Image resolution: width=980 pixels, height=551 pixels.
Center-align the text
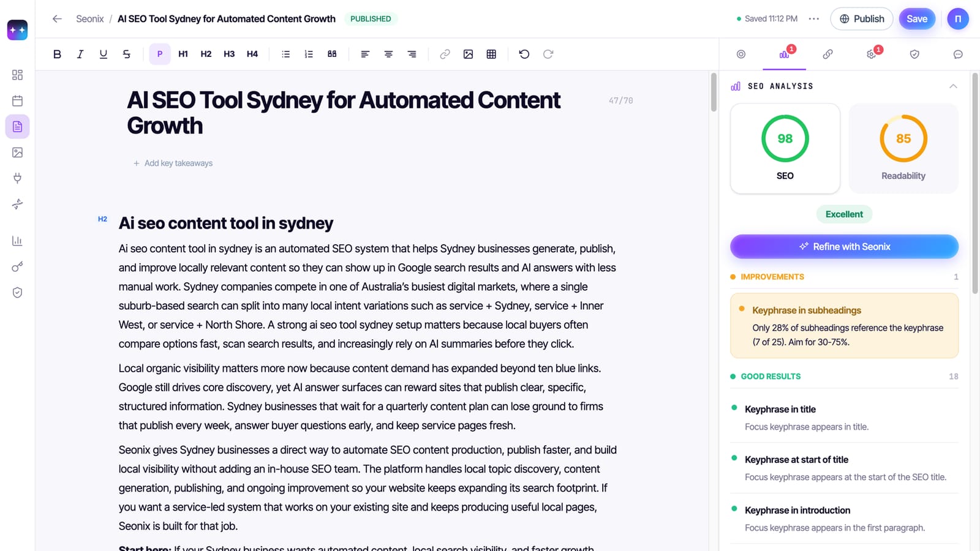pos(388,54)
